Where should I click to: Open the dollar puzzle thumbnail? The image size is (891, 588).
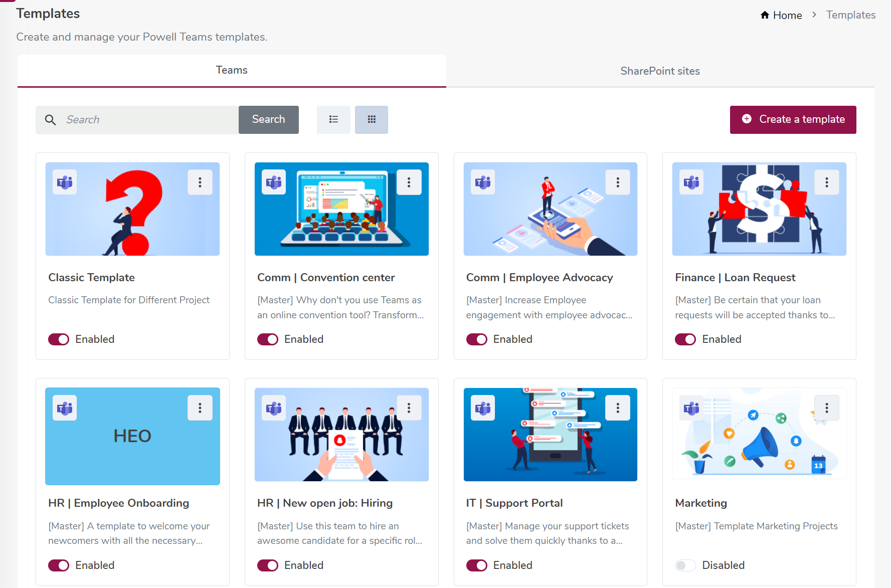pyautogui.click(x=759, y=209)
